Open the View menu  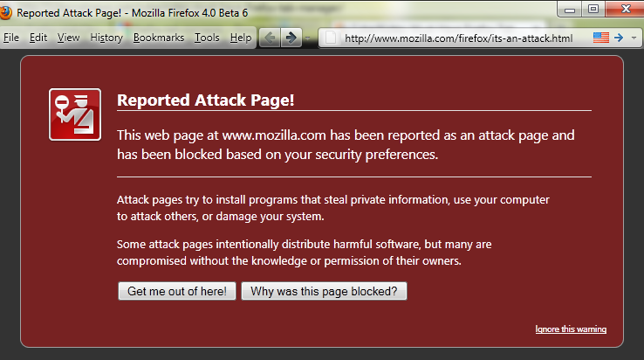coord(68,38)
